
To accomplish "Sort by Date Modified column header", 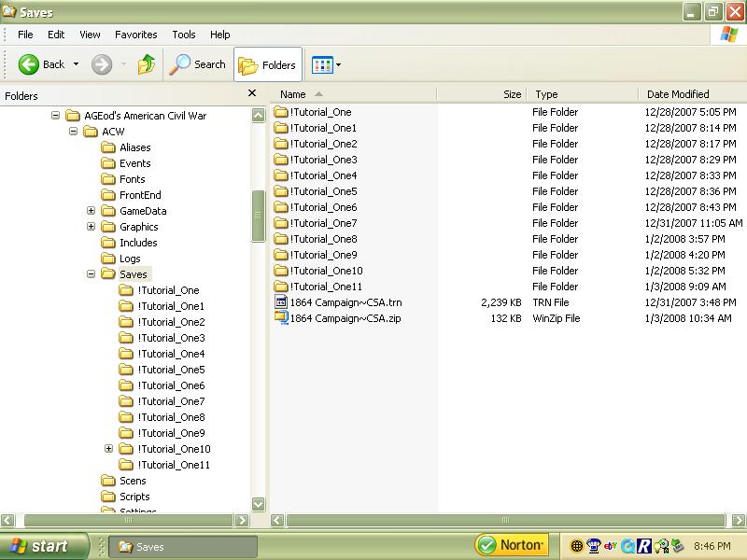I will (x=678, y=94).
